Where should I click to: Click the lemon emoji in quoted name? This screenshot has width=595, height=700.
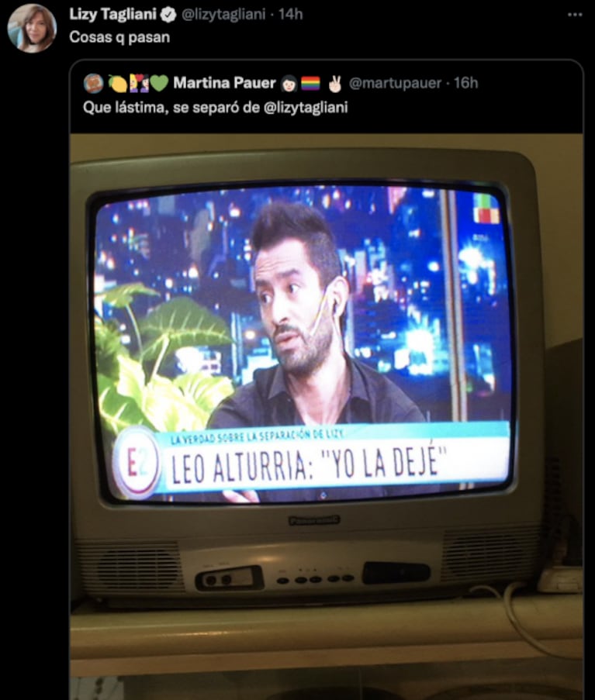tap(117, 84)
